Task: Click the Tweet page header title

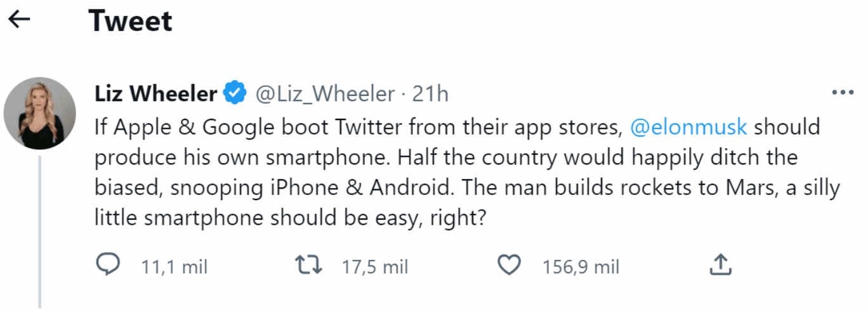Action: tap(130, 20)
